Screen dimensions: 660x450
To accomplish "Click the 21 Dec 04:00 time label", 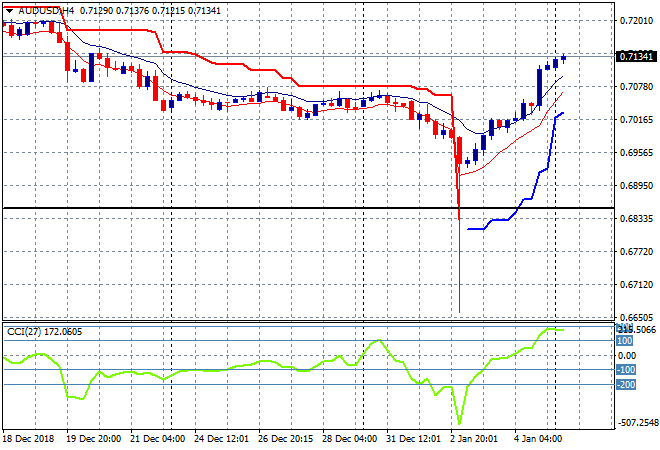I will pos(157,439).
